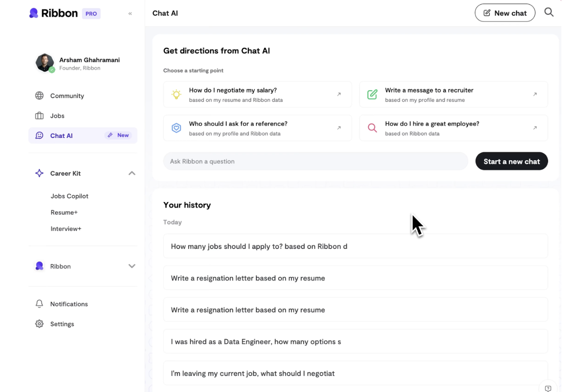Select 'Who should I ask for a reference?'

(257, 128)
